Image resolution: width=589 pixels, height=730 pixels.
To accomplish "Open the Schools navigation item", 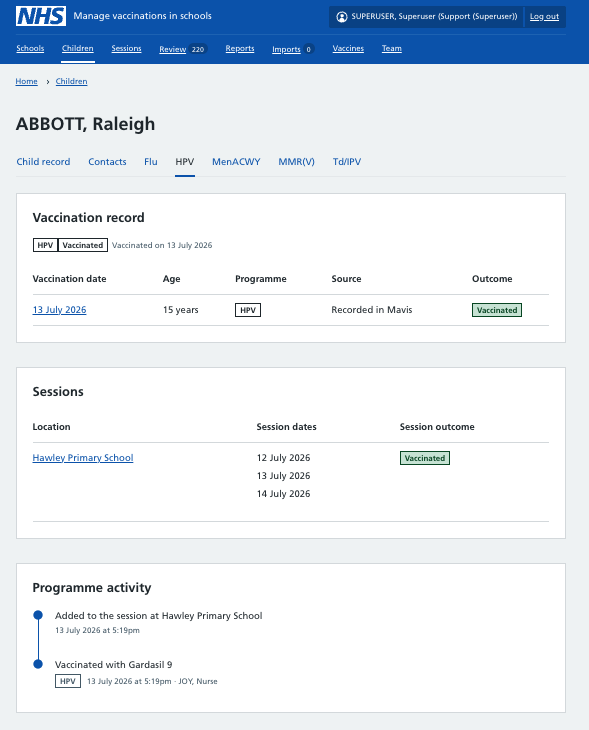I will 30,48.
